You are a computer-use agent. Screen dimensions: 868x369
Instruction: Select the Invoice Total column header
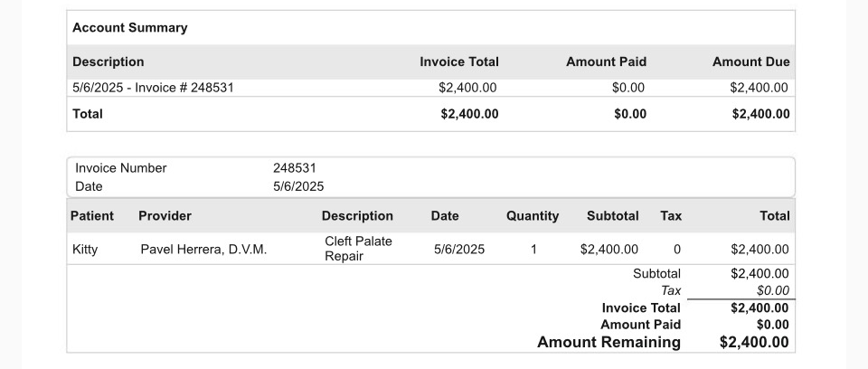click(x=459, y=62)
